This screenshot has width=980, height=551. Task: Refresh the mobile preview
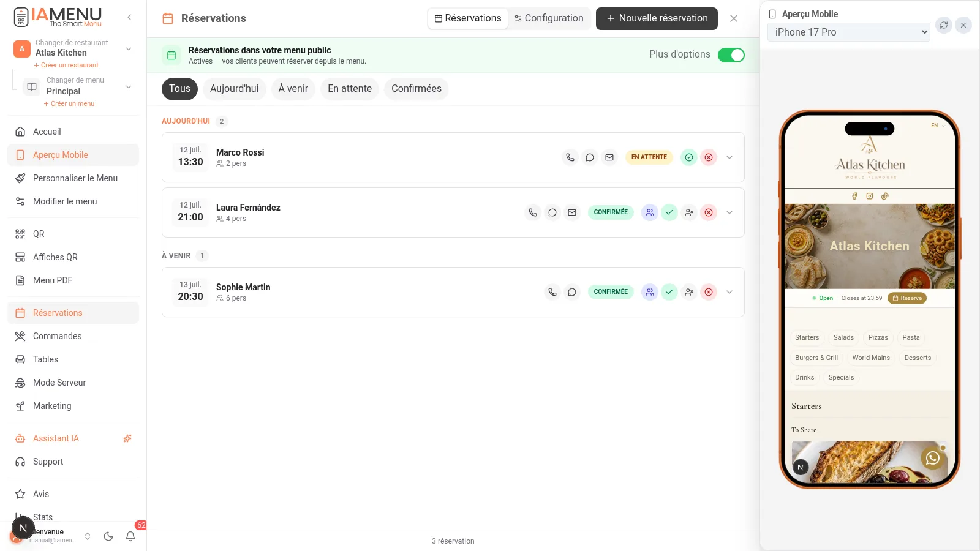944,25
